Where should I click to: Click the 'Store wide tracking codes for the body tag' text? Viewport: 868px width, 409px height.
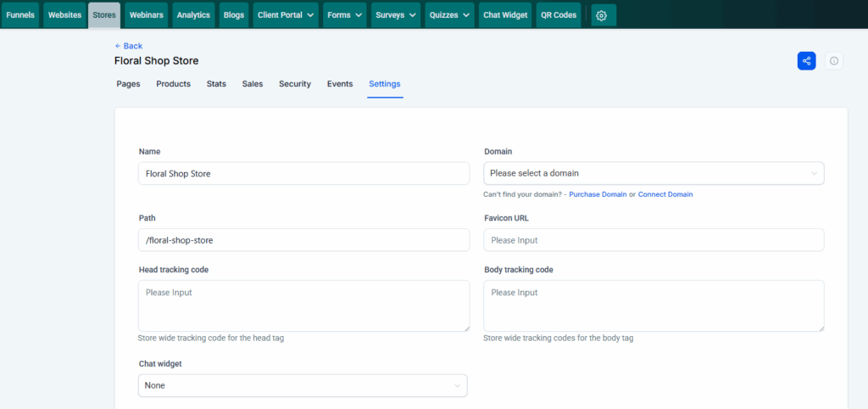558,338
